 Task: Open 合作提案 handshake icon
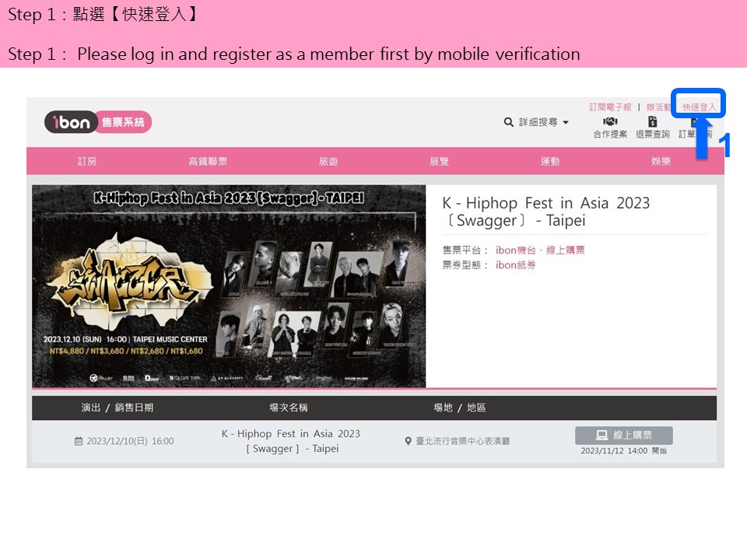[x=610, y=122]
